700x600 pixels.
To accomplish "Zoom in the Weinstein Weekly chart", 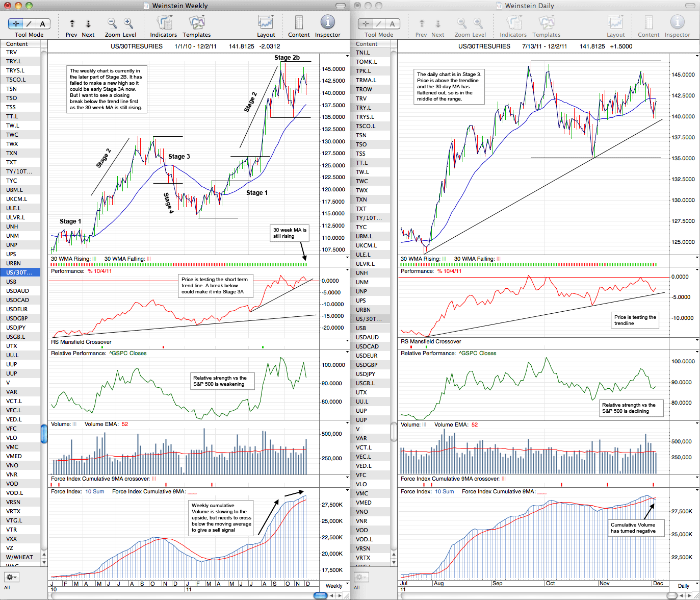I will pos(128,23).
